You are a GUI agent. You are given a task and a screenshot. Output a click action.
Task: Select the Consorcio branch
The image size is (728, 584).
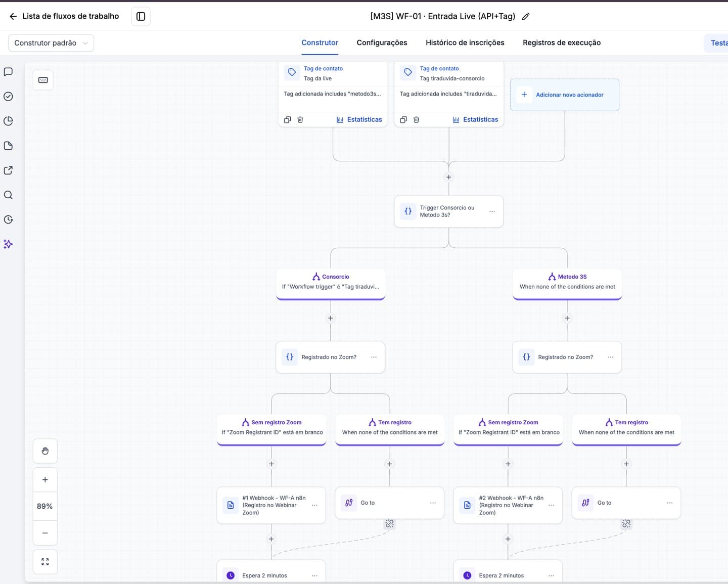331,283
